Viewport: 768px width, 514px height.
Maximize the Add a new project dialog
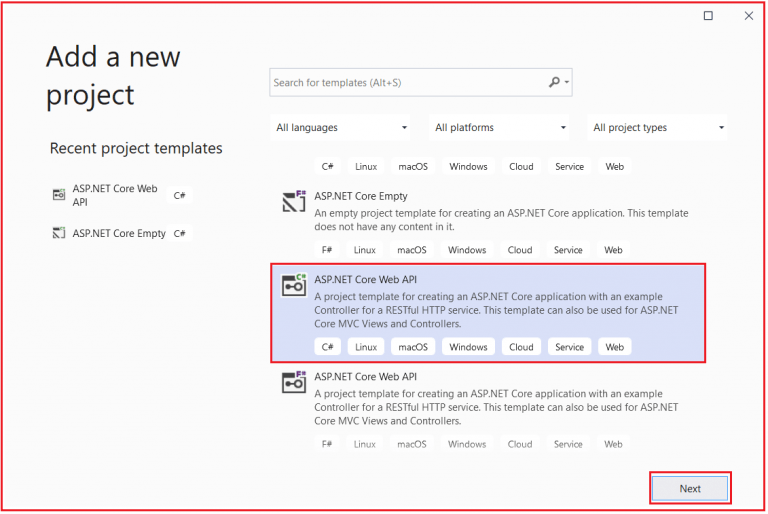(708, 16)
